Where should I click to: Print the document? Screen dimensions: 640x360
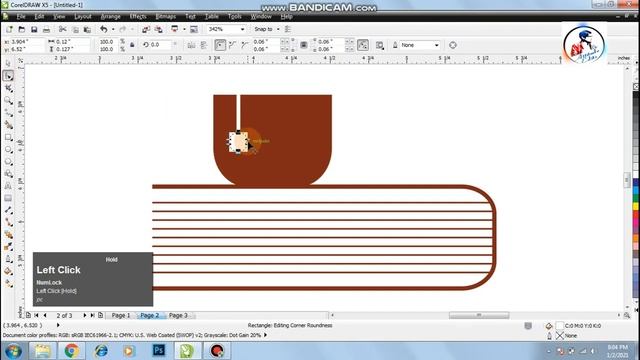click(47, 29)
